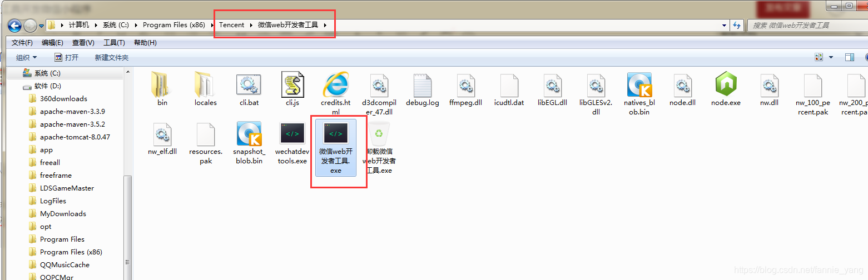868x280 pixels.
Task: Select the natives_blob.bin file
Action: [639, 93]
